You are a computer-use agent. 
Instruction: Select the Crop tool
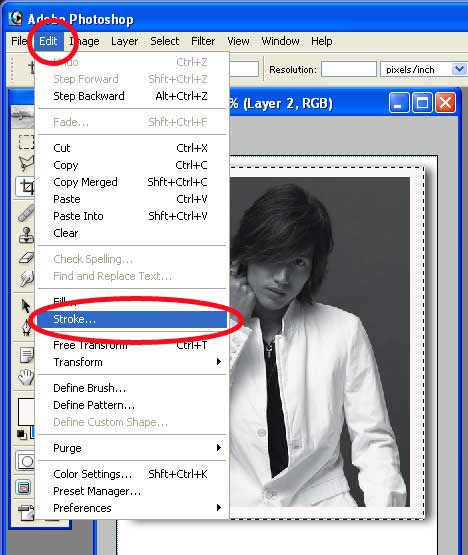(x=25, y=186)
